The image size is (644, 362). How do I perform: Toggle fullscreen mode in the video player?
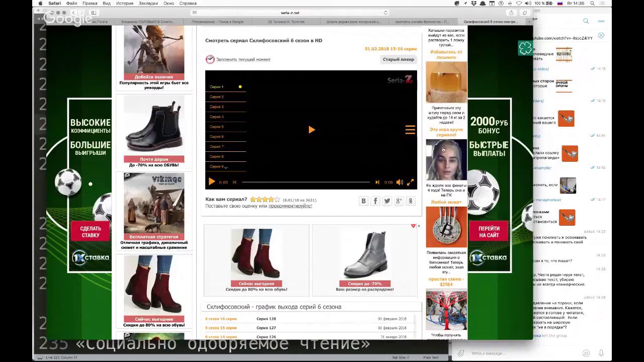click(x=410, y=182)
